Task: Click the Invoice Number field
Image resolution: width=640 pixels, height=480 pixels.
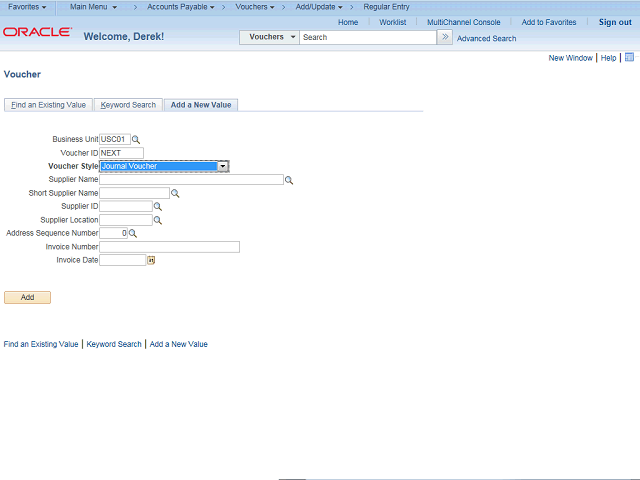Action: tap(169, 247)
